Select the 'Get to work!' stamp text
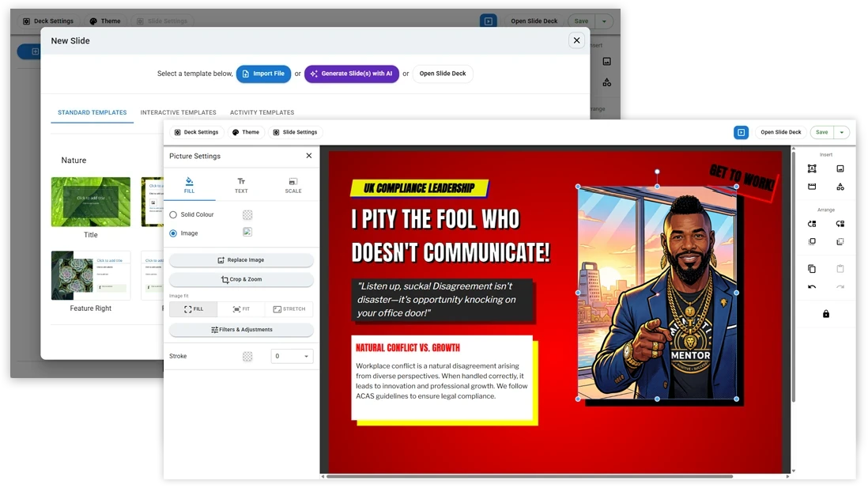This screenshot has width=868, height=492. pyautogui.click(x=742, y=178)
